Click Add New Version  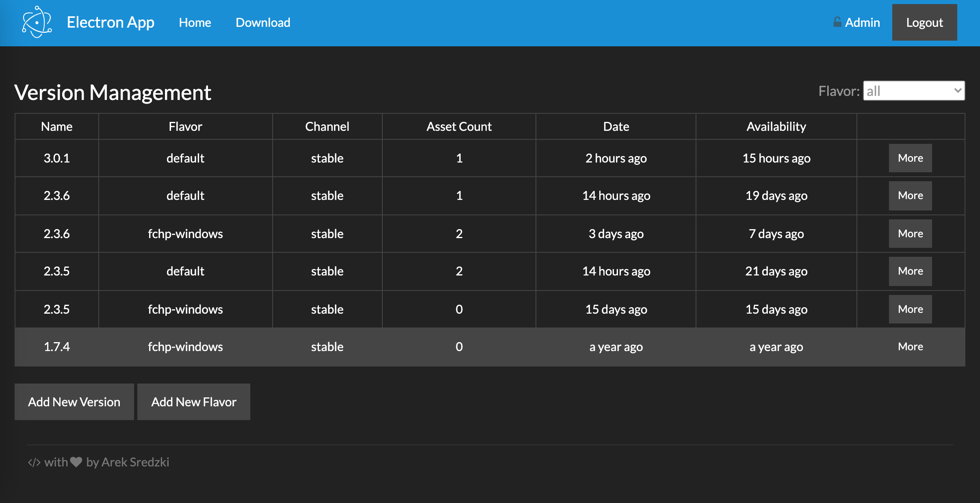(74, 402)
